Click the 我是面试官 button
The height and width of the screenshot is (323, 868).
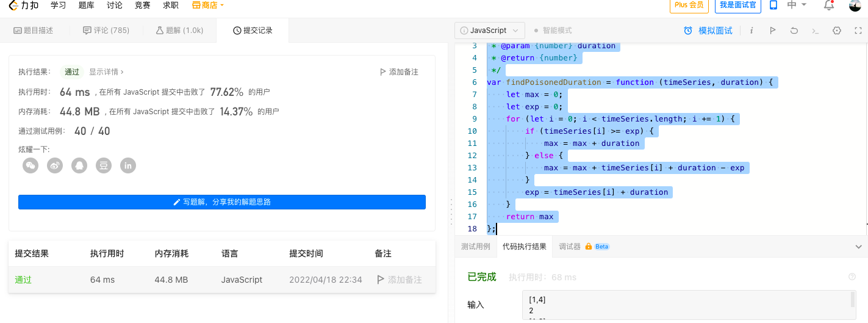[737, 5]
